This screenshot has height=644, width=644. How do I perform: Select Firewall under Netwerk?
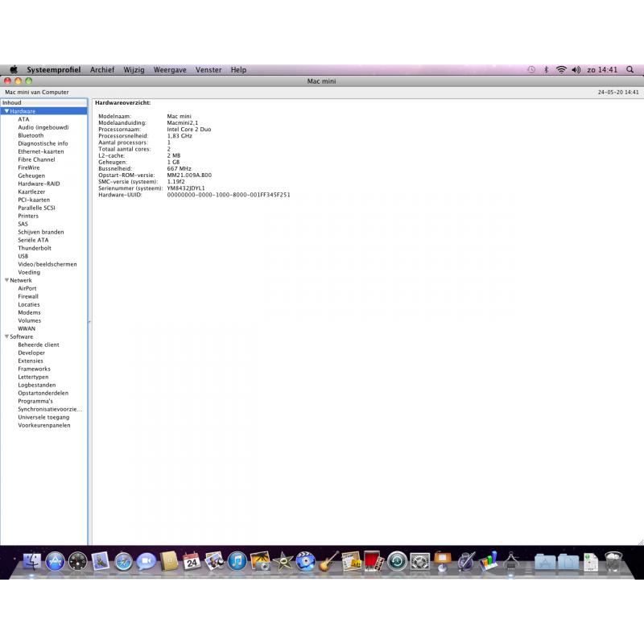28,296
